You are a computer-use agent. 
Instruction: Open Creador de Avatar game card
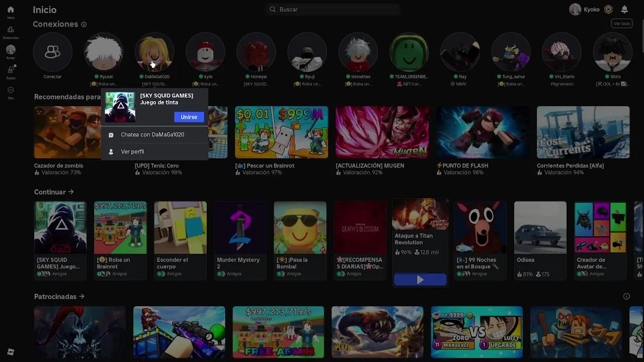coord(600,240)
